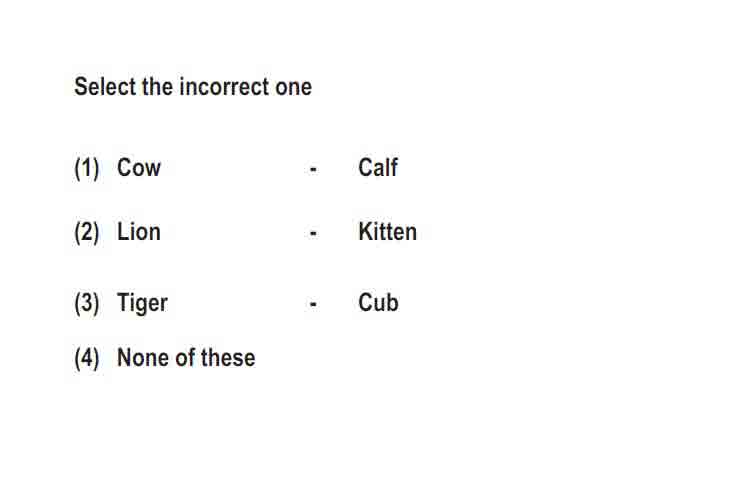Click the dash between Cow and Calf

313,169
